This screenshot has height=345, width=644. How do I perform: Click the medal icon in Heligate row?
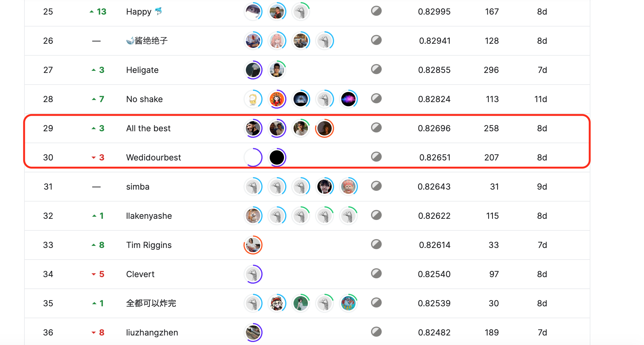(x=376, y=69)
